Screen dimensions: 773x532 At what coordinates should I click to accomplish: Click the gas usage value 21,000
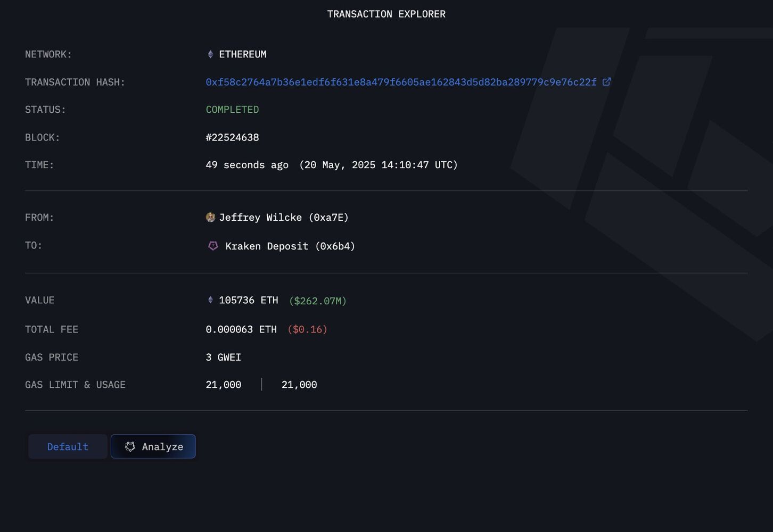299,385
